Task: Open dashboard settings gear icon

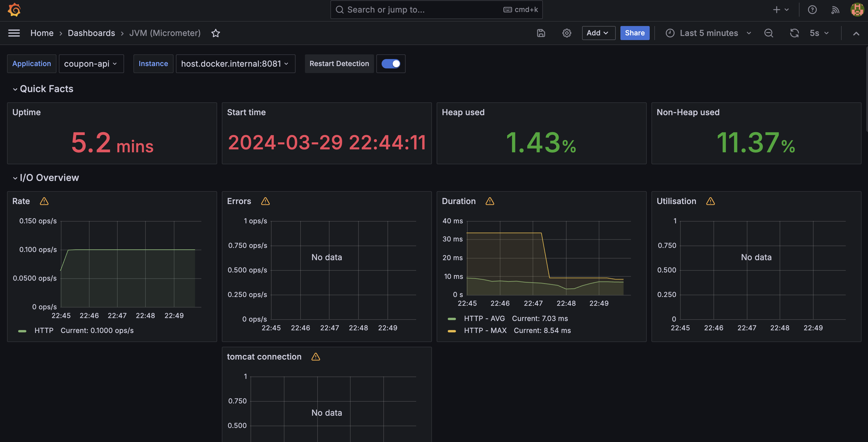Action: click(x=566, y=33)
